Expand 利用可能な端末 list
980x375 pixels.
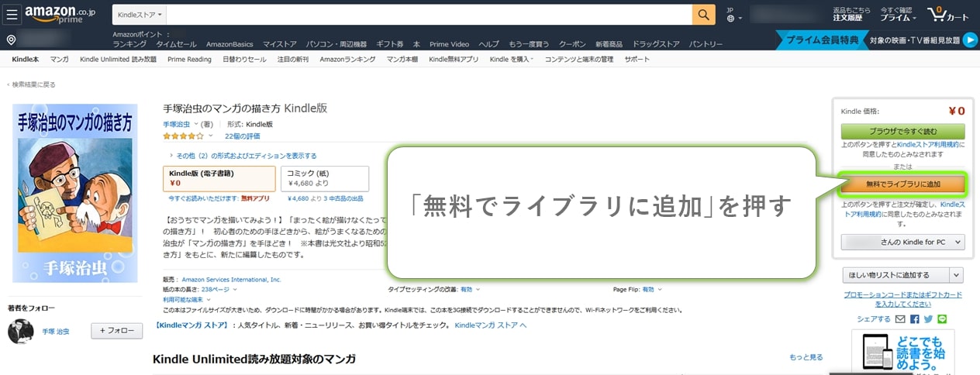[185, 299]
